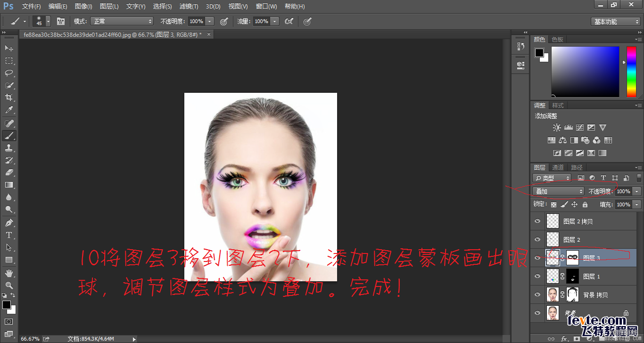644x343 pixels.
Task: Open the 图像(I) menu
Action: (x=83, y=6)
